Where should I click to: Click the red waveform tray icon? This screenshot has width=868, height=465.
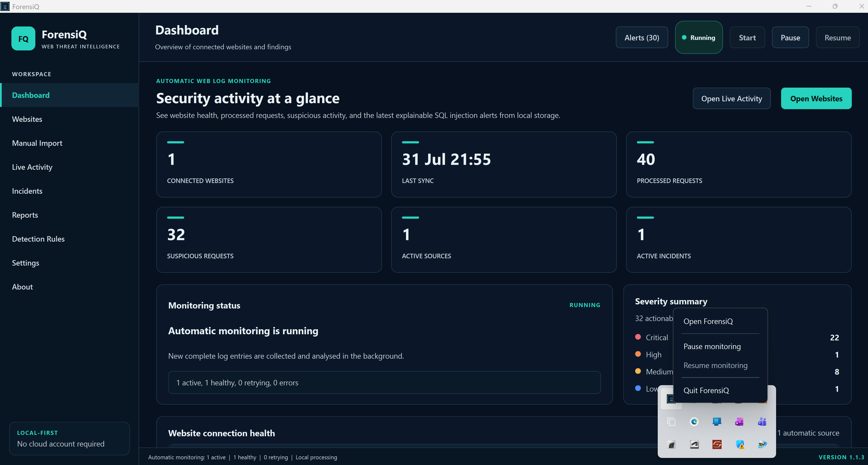click(x=717, y=445)
